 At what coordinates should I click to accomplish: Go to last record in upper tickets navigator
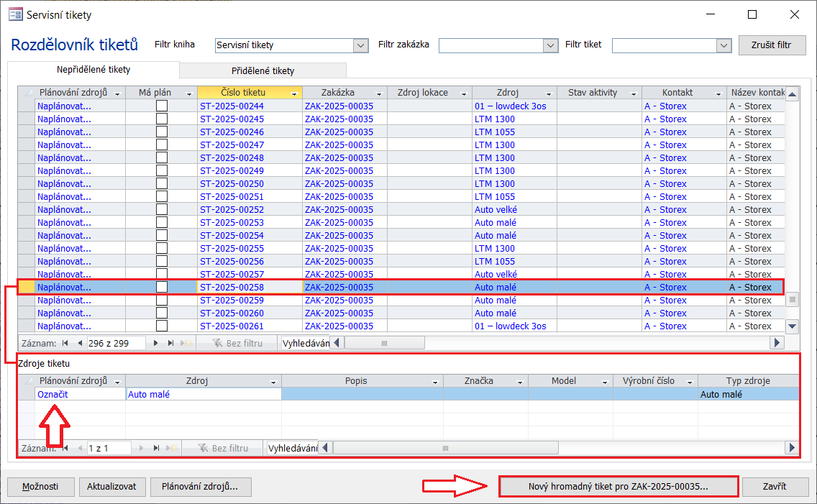pyautogui.click(x=171, y=344)
